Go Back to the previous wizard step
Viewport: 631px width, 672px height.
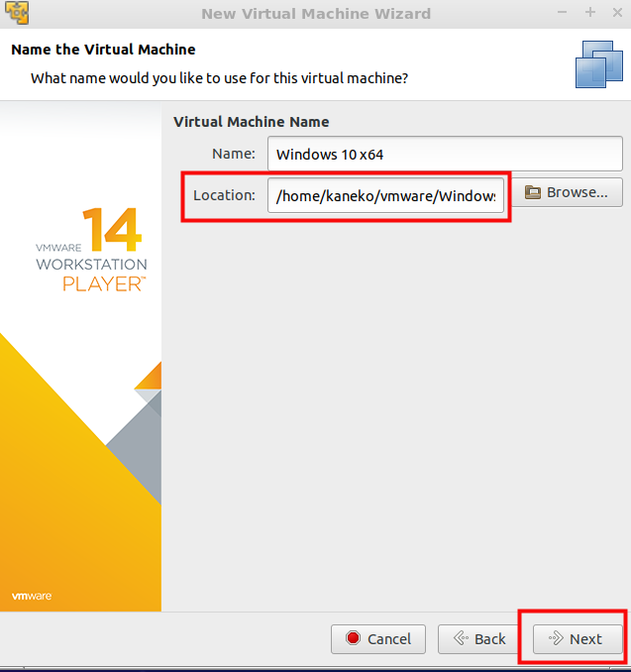[479, 639]
